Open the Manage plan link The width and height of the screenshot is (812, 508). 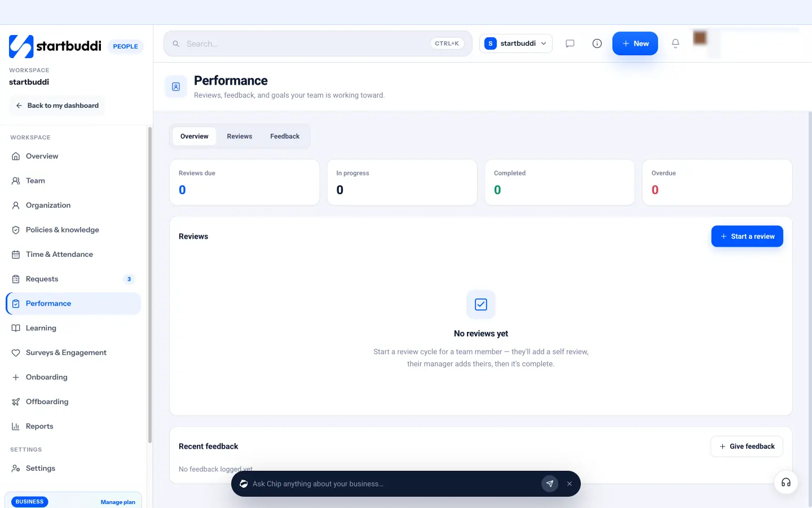tap(118, 502)
